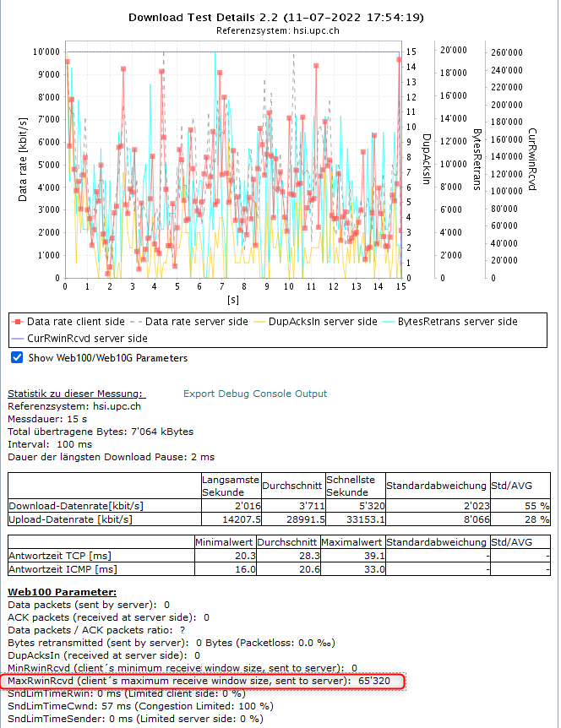Toggle the Show Web100/Web10G Parameters checkbox
Viewport: 561px width, 728px height.
[x=18, y=358]
